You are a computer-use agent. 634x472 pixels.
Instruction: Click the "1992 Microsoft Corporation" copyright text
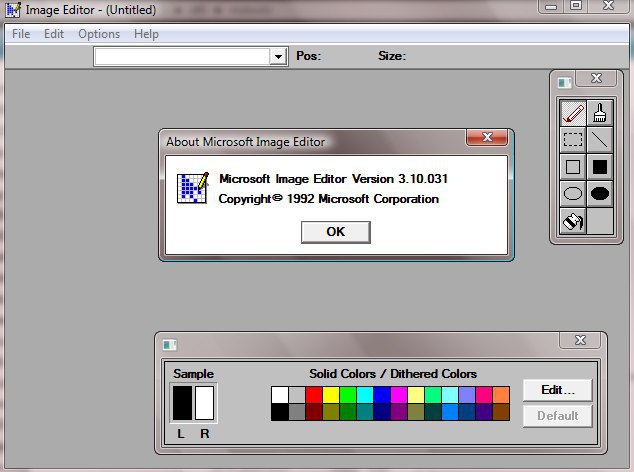pyautogui.click(x=363, y=199)
